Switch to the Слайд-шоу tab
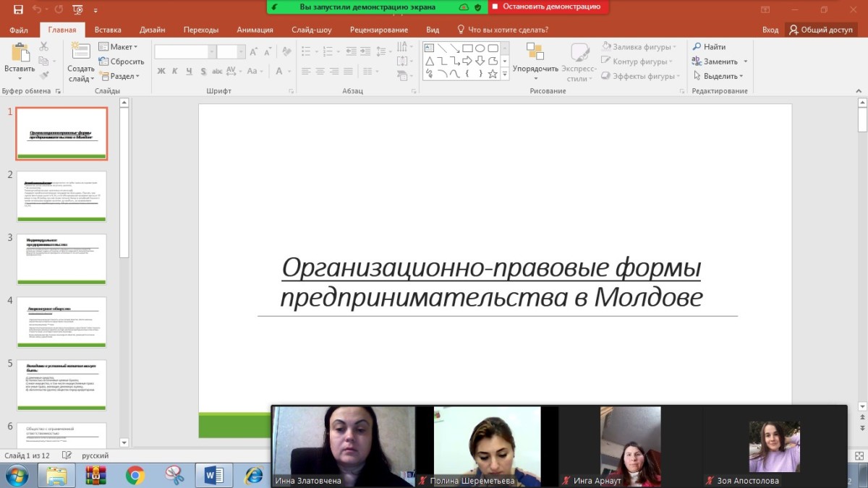868x488 pixels. 312,30
